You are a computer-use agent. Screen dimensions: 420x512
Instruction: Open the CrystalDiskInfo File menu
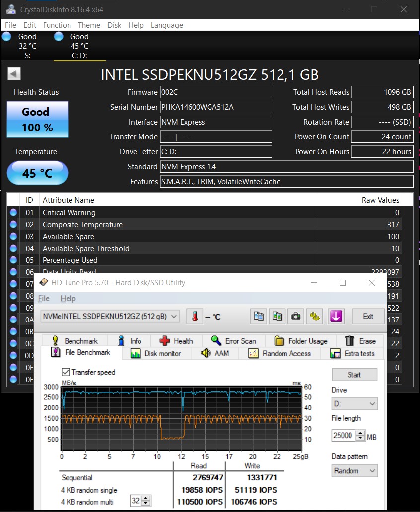(x=10, y=25)
